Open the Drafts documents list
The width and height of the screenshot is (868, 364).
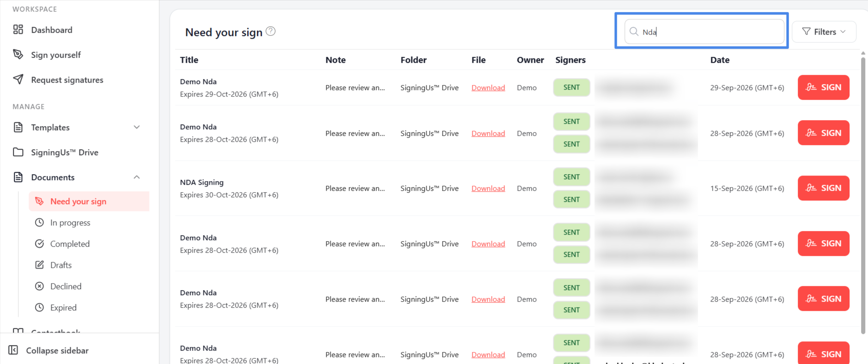(x=61, y=265)
